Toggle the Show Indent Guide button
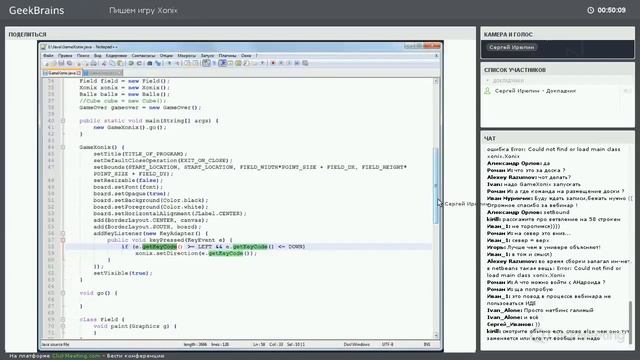The height and width of the screenshot is (360, 640). click(x=222, y=63)
